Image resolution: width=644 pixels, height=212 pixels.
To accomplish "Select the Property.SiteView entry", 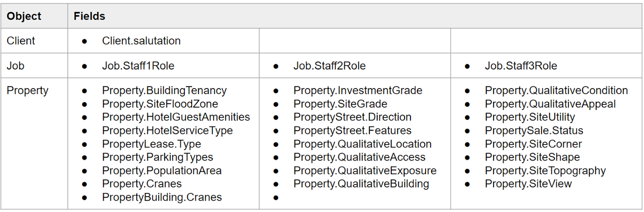I will point(528,184).
